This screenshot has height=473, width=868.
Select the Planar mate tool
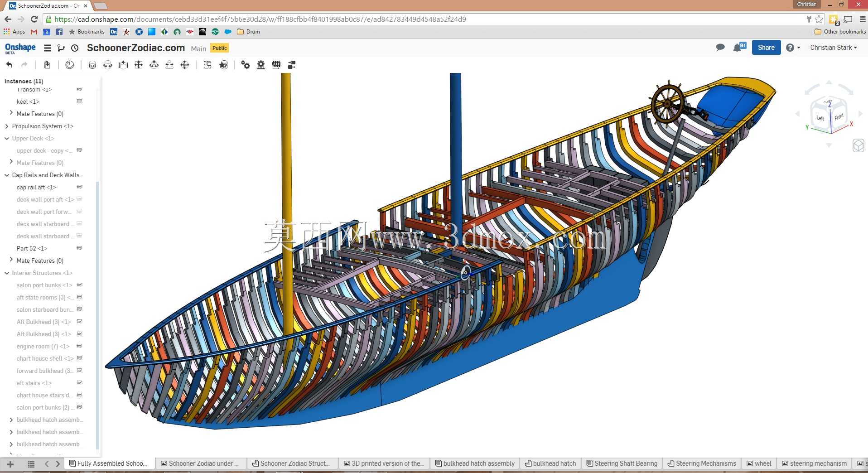tap(139, 65)
